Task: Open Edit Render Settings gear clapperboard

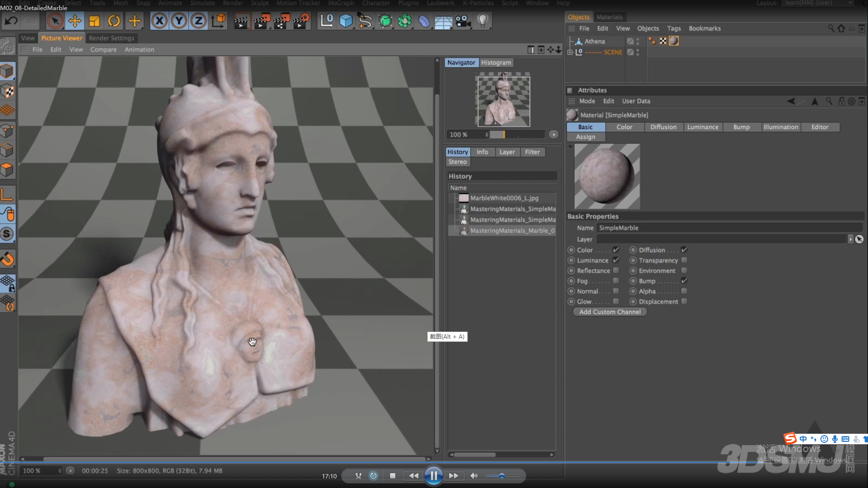Action: click(x=302, y=21)
